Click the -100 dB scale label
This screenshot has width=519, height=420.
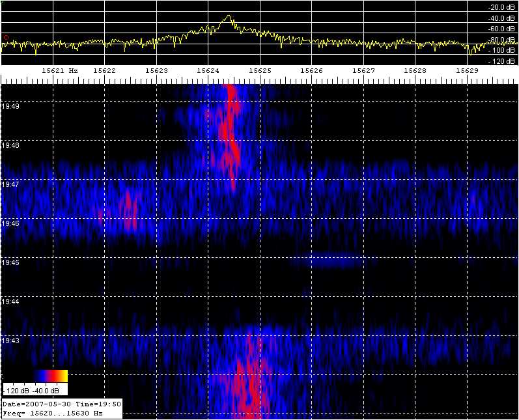[501, 50]
